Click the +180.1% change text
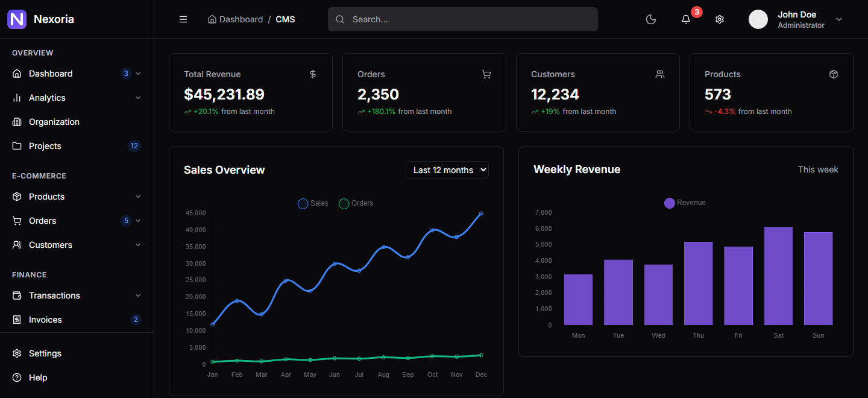The image size is (868, 398). point(381,112)
